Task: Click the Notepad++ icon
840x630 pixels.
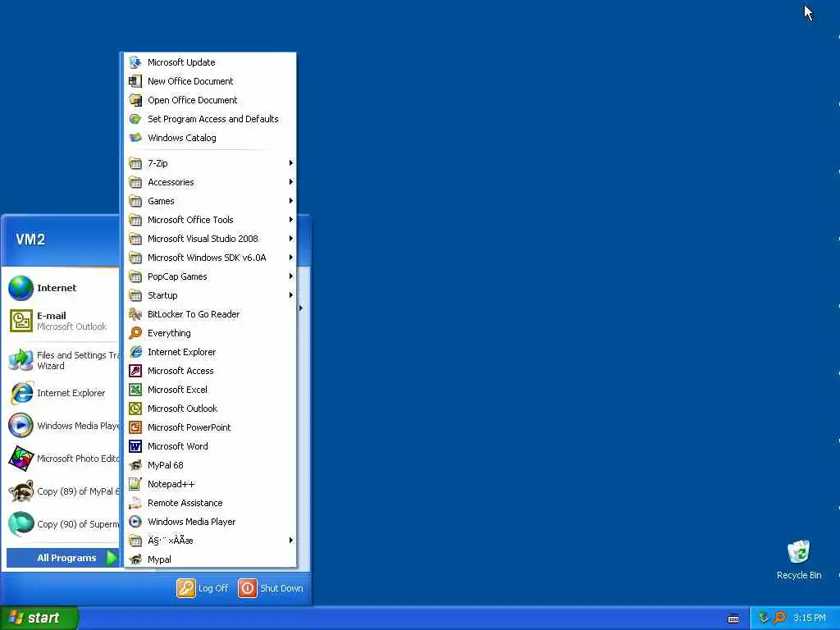Action: point(135,484)
